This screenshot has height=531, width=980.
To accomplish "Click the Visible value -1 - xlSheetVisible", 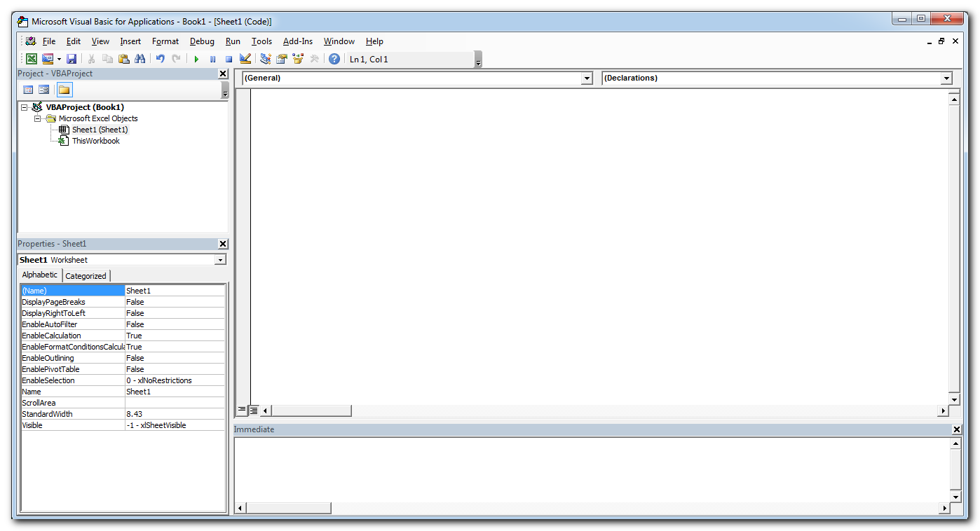I will (x=175, y=425).
